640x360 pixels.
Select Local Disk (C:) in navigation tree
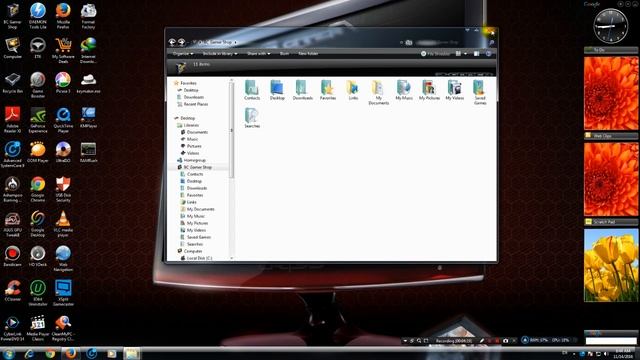pos(199,258)
